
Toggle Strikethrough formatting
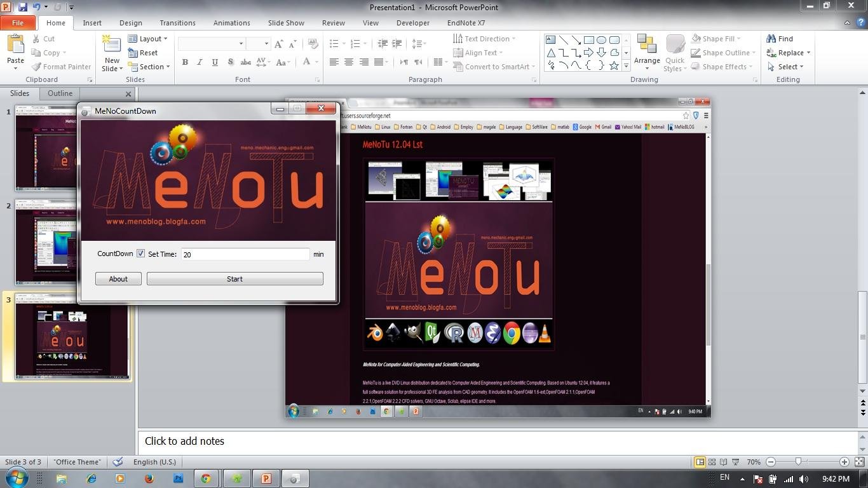245,62
